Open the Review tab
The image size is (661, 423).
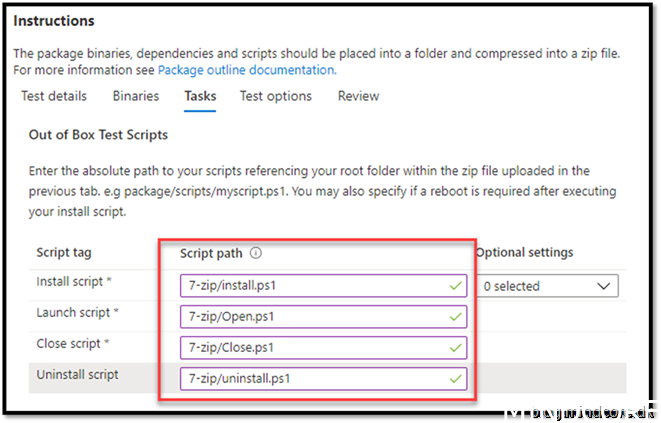pos(358,96)
